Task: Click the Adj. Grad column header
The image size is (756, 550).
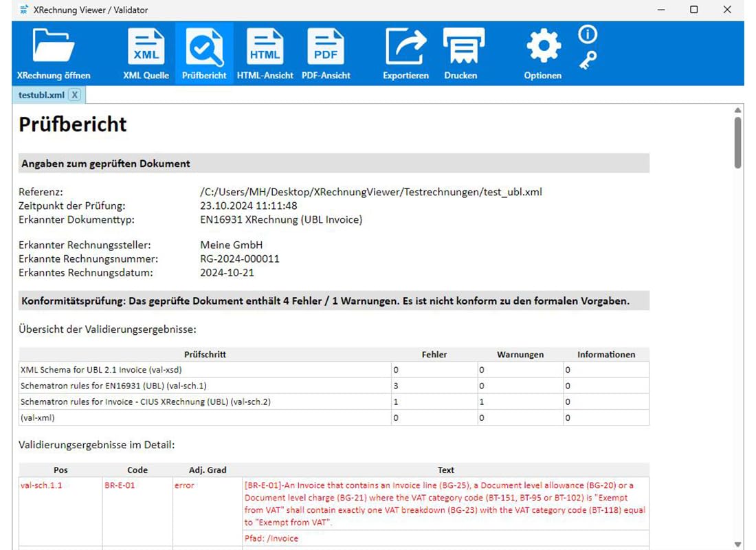Action: tap(208, 470)
